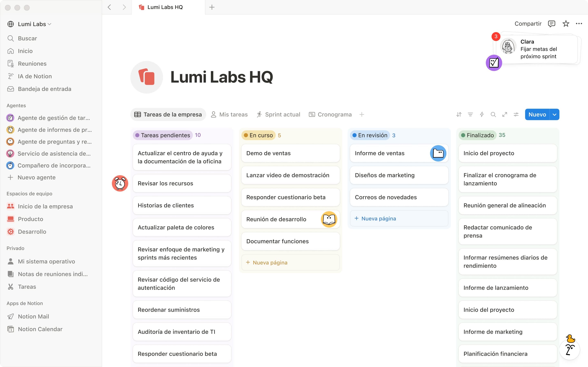Image resolution: width=588 pixels, height=367 pixels.
Task: Open the view settings sliders icon
Action: pos(516,114)
